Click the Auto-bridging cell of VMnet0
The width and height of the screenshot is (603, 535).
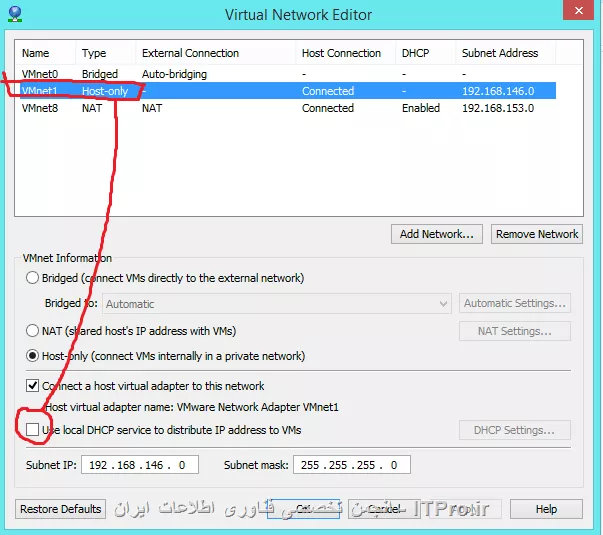174,74
